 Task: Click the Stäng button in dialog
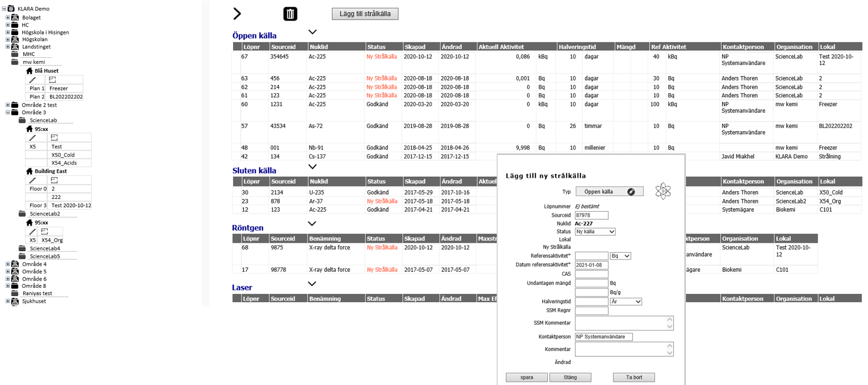(570, 377)
